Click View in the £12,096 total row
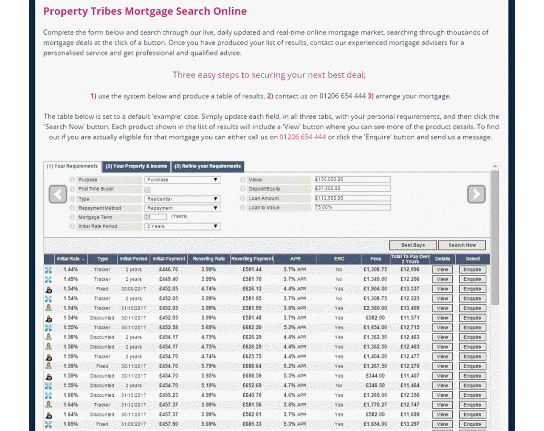 click(x=442, y=270)
